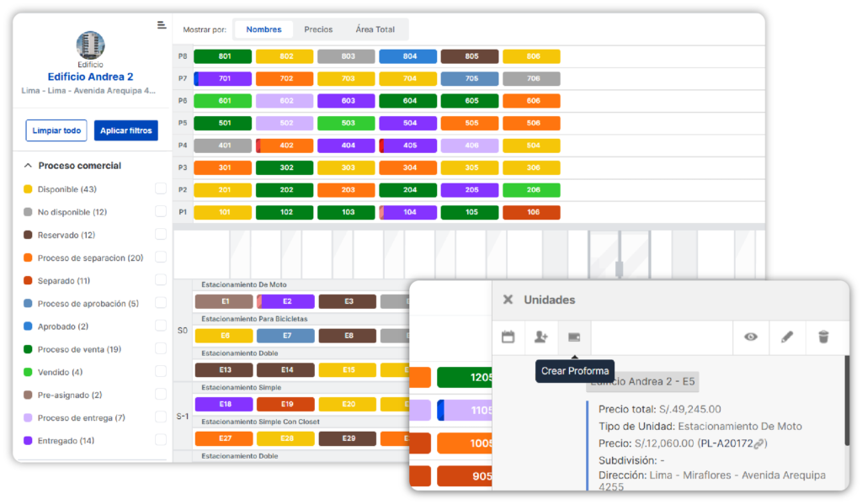Select unit 801 green block
This screenshot has height=504, width=862.
click(223, 57)
